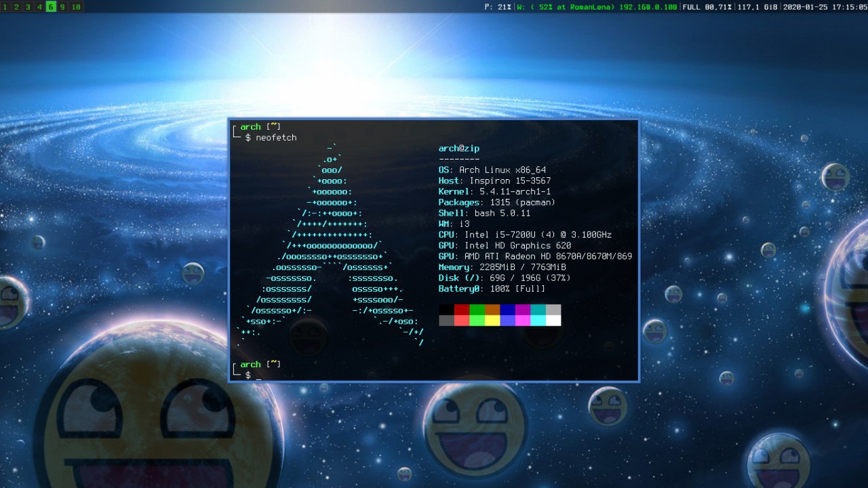Click the 'Shell: bash 5.0.11' line
The image size is (868, 488).
click(484, 213)
